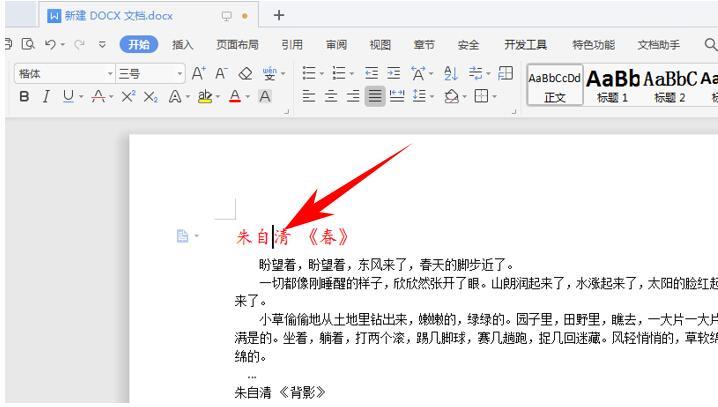Open the 插入 ribbon tab
This screenshot has width=718, height=407.
click(182, 45)
